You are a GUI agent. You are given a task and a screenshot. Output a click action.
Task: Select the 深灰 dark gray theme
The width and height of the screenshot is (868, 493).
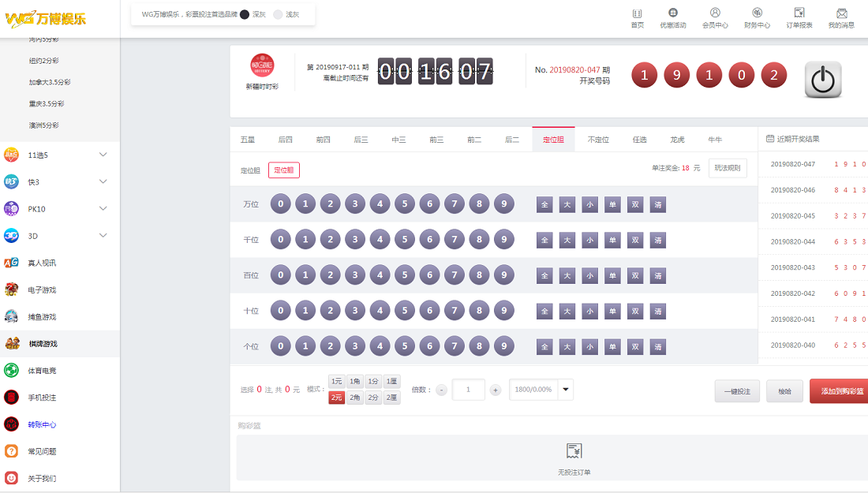pyautogui.click(x=245, y=14)
